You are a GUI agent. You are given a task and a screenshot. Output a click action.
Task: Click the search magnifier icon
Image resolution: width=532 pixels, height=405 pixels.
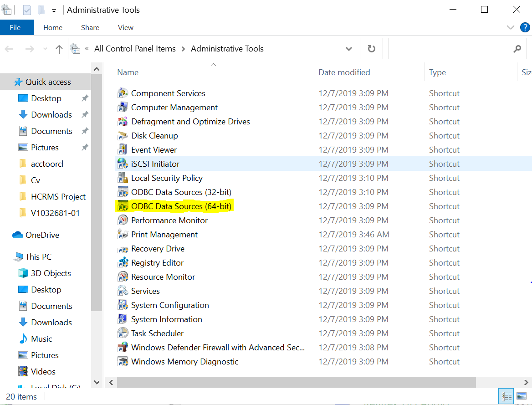517,49
